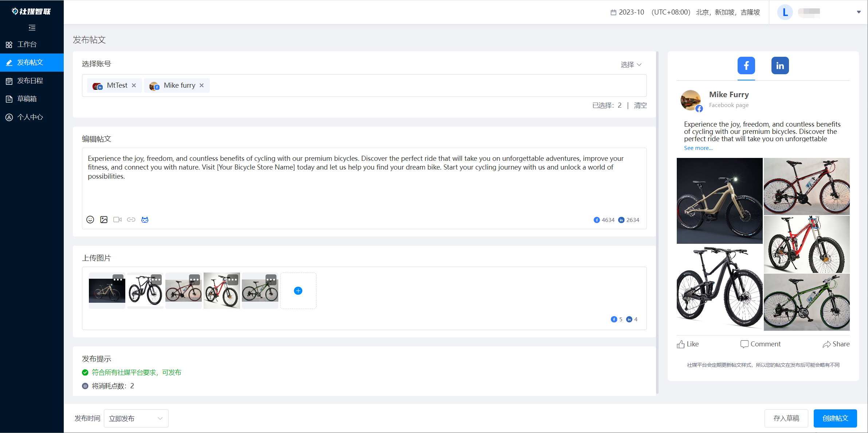Remove Mike furry account tag
This screenshot has width=868, height=433.
(x=202, y=85)
